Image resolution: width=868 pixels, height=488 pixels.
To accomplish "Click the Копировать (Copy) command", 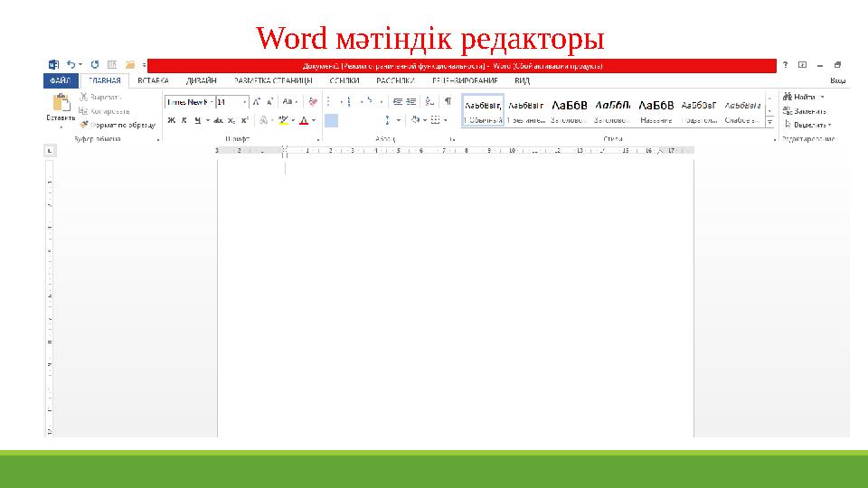I will 104,111.
